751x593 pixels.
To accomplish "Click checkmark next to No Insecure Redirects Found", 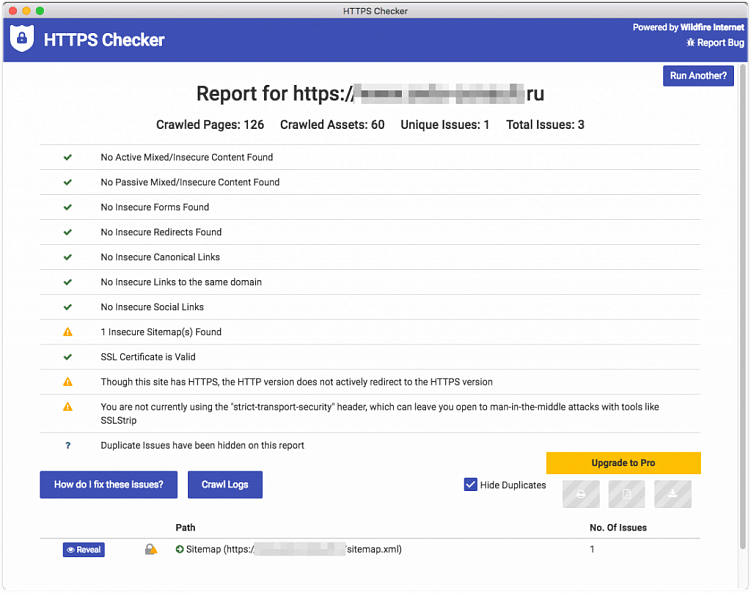I will click(x=68, y=232).
